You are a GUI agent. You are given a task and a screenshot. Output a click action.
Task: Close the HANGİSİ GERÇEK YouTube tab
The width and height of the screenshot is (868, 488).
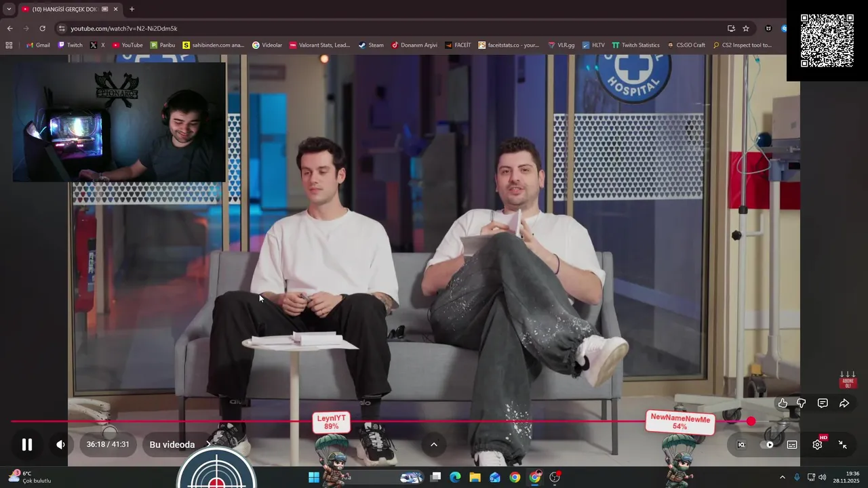pos(115,9)
